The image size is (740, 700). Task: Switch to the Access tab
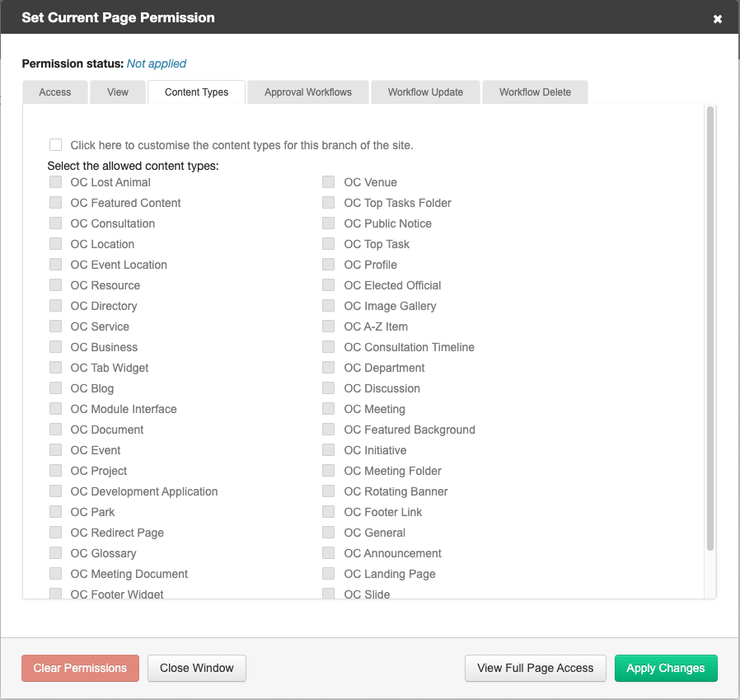tap(54, 92)
